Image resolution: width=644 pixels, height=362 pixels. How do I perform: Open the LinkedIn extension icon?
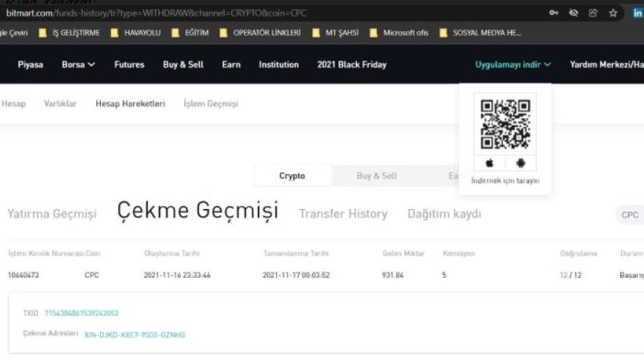pos(637,13)
